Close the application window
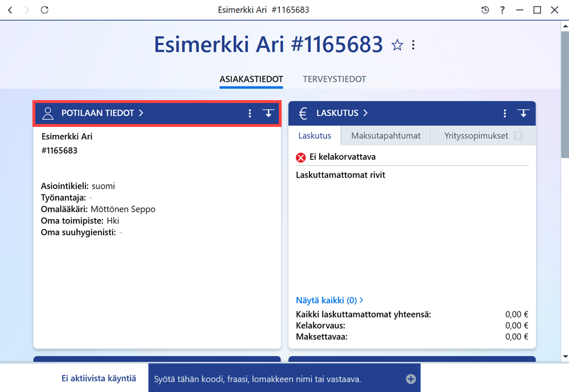The height and width of the screenshot is (392, 569). [554, 10]
